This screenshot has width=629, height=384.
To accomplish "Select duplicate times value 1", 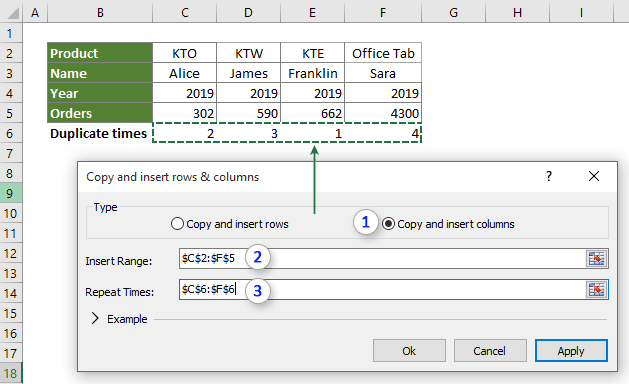I will click(x=312, y=133).
